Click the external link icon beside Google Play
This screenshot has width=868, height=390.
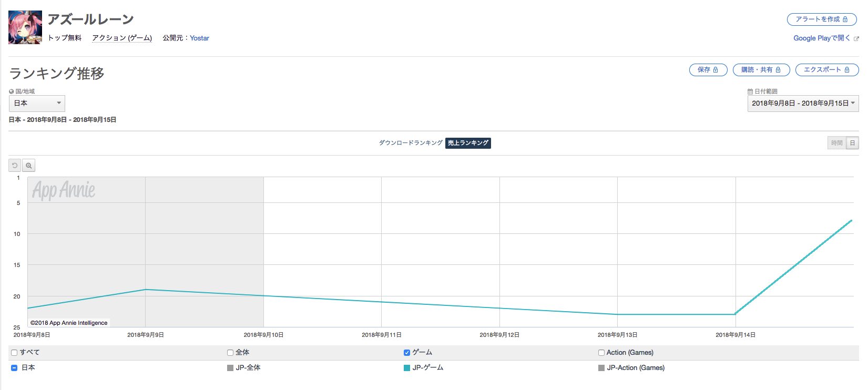coord(856,39)
